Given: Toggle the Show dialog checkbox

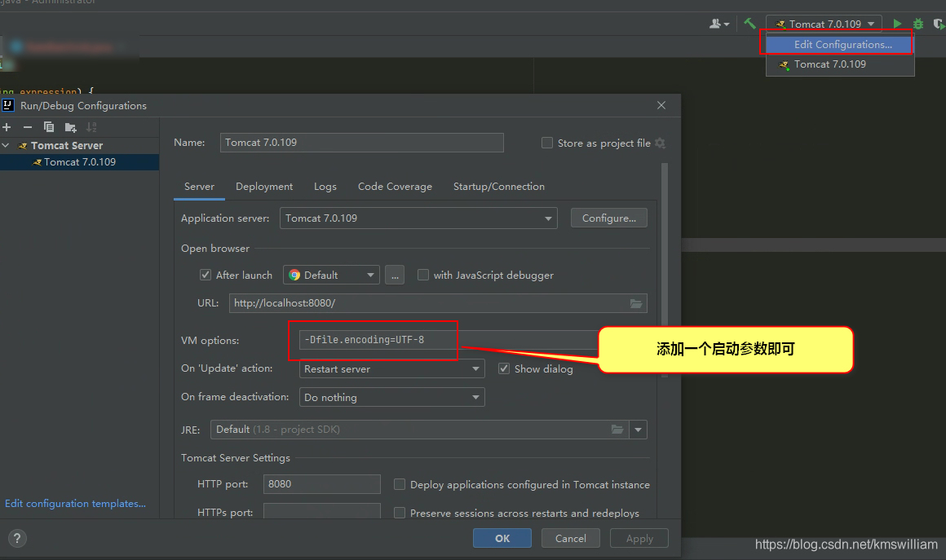Looking at the screenshot, I should pyautogui.click(x=504, y=368).
